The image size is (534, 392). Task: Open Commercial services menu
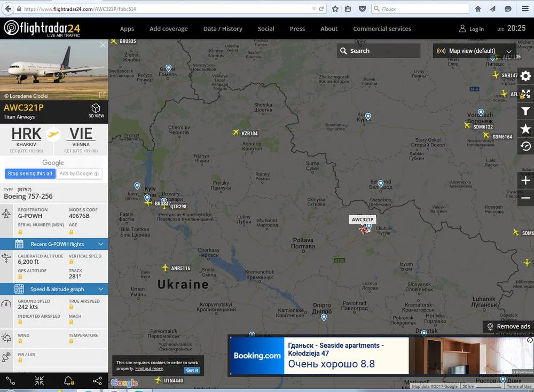[x=382, y=29]
